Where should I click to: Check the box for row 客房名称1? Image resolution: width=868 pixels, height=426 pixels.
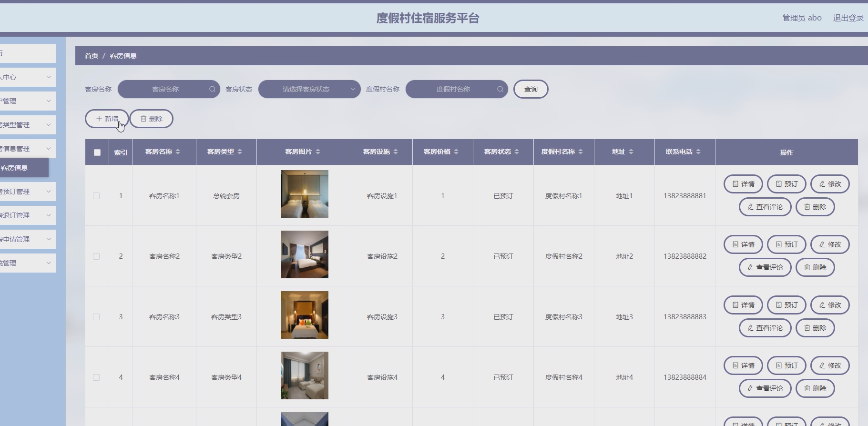[x=96, y=196]
